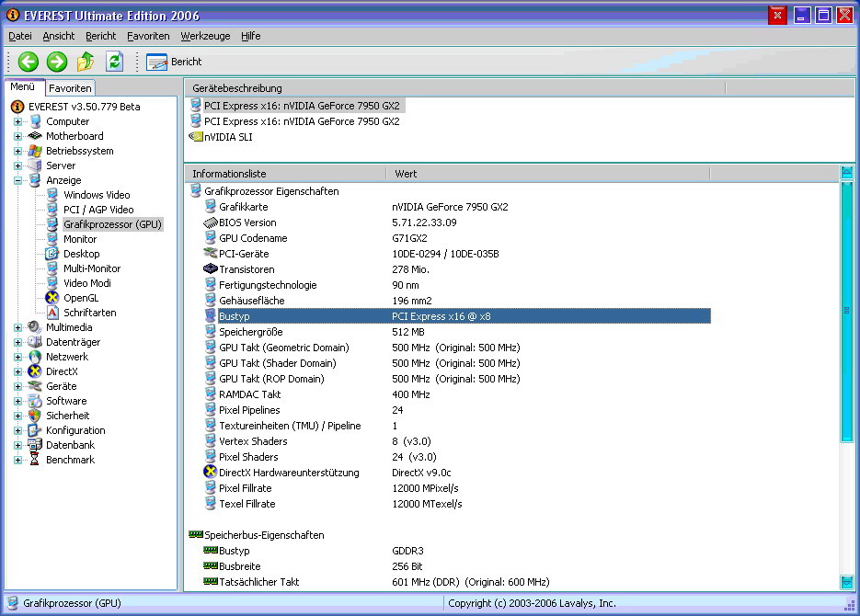Expand the Multimedia tree node
This screenshot has height=616, width=860.
tap(18, 327)
